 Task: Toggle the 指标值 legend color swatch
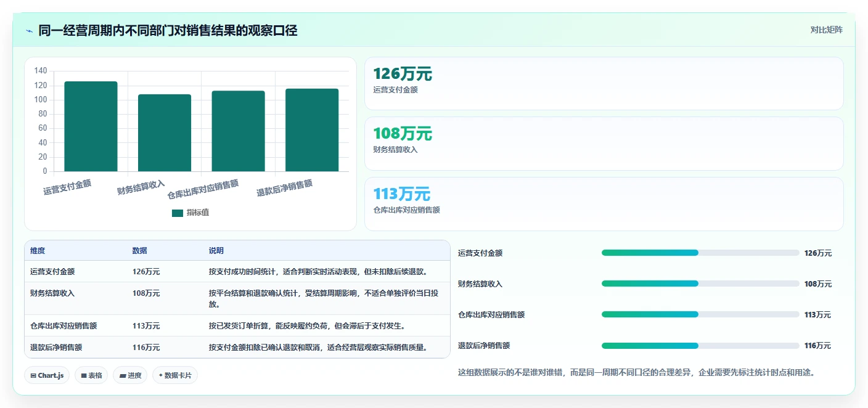[178, 213]
